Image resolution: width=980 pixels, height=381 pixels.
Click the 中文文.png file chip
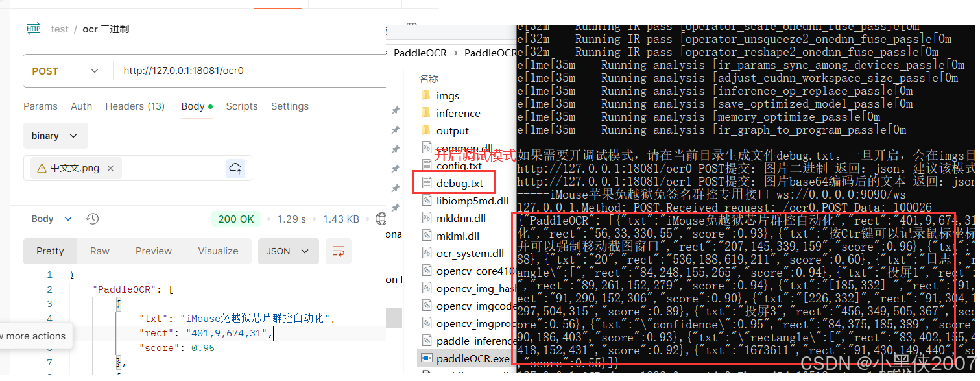[76, 168]
